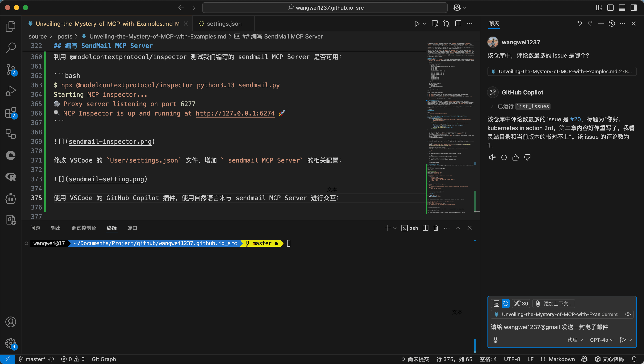Open the 代理 chat mode dropdown

click(575, 340)
